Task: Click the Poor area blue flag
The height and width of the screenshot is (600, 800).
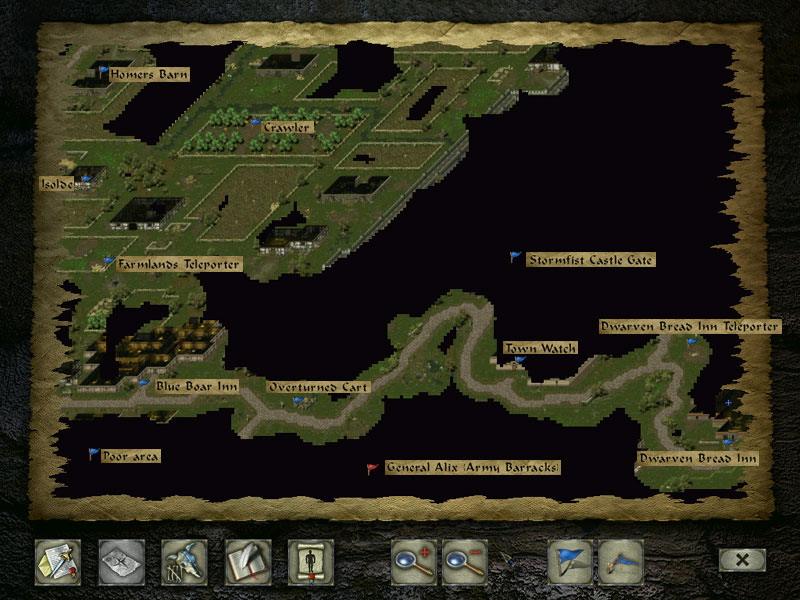Action: [x=93, y=454]
